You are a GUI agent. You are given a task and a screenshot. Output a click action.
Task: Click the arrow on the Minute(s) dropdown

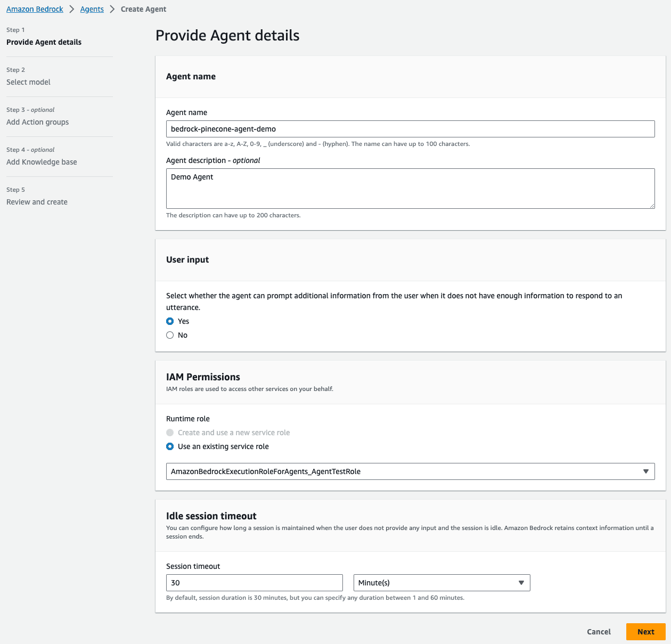click(521, 583)
